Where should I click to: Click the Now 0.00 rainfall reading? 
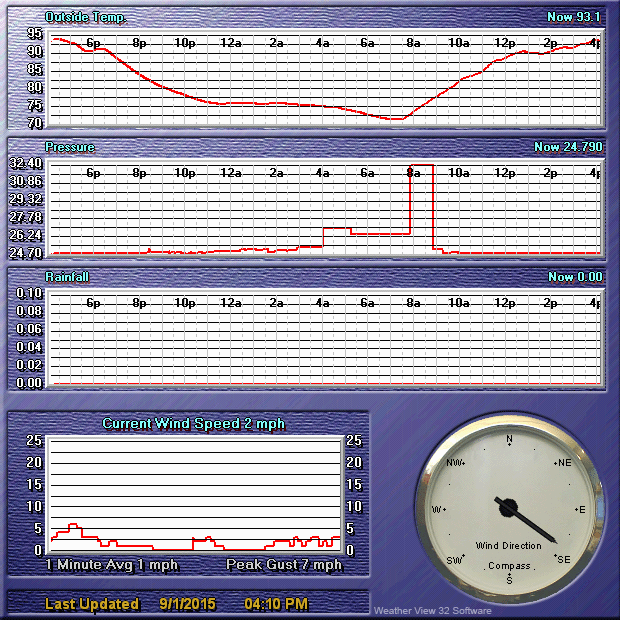pos(574,277)
